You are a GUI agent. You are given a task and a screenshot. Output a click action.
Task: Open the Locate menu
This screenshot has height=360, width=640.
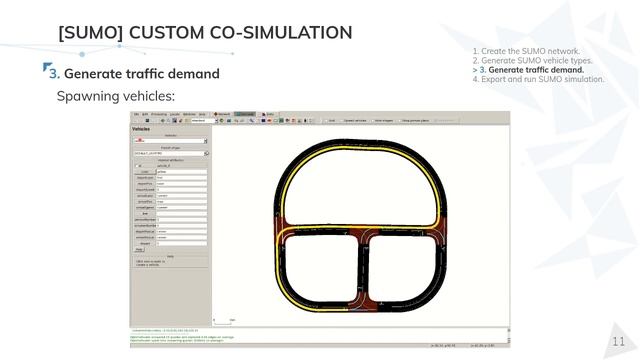pyautogui.click(x=175, y=114)
